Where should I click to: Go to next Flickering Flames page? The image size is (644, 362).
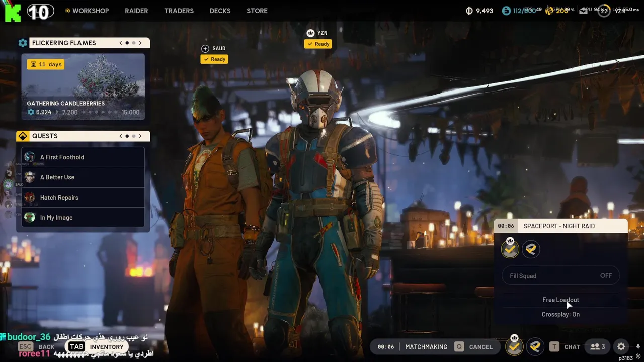coord(140,43)
